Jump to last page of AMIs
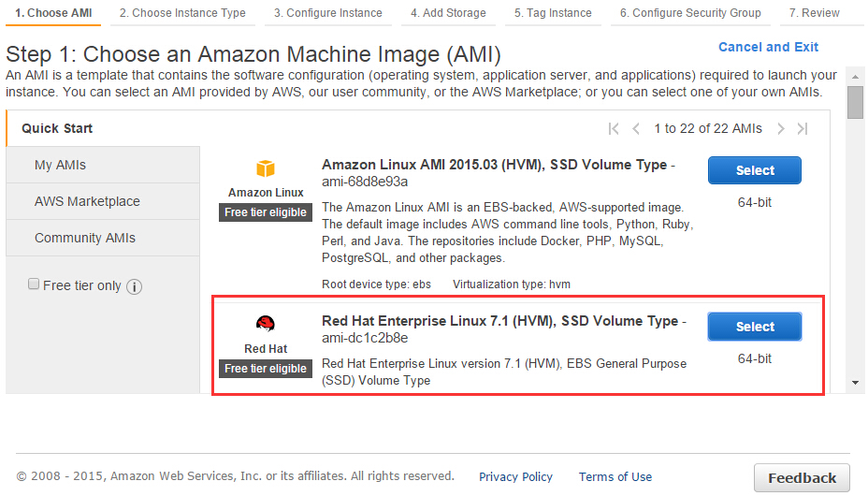 click(803, 129)
